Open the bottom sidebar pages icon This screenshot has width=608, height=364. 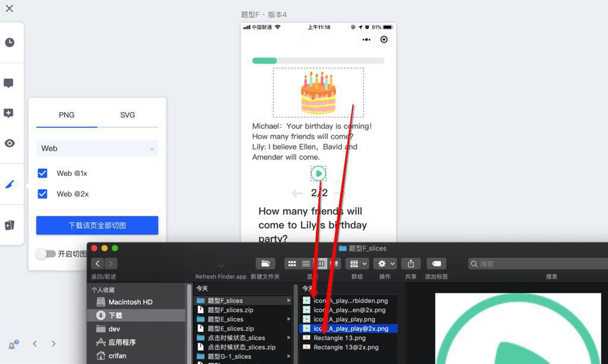coord(9,225)
